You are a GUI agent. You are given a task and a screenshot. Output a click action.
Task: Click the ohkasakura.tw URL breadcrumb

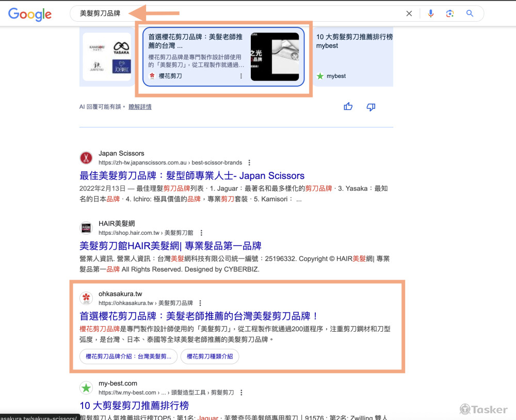146,303
